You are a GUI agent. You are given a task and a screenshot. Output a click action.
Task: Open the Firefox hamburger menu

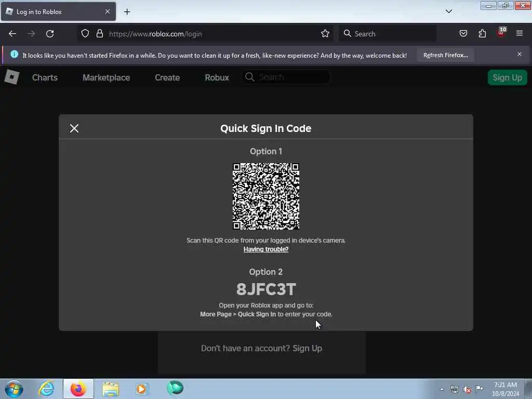(520, 33)
